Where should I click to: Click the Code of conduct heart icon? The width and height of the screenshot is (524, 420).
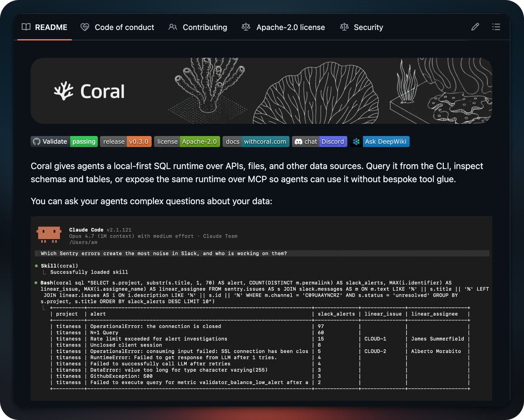(85, 27)
